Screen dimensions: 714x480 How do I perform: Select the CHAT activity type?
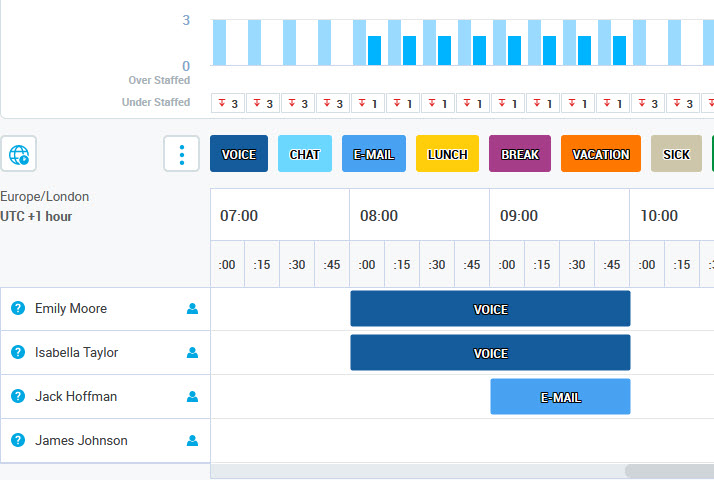[305, 155]
